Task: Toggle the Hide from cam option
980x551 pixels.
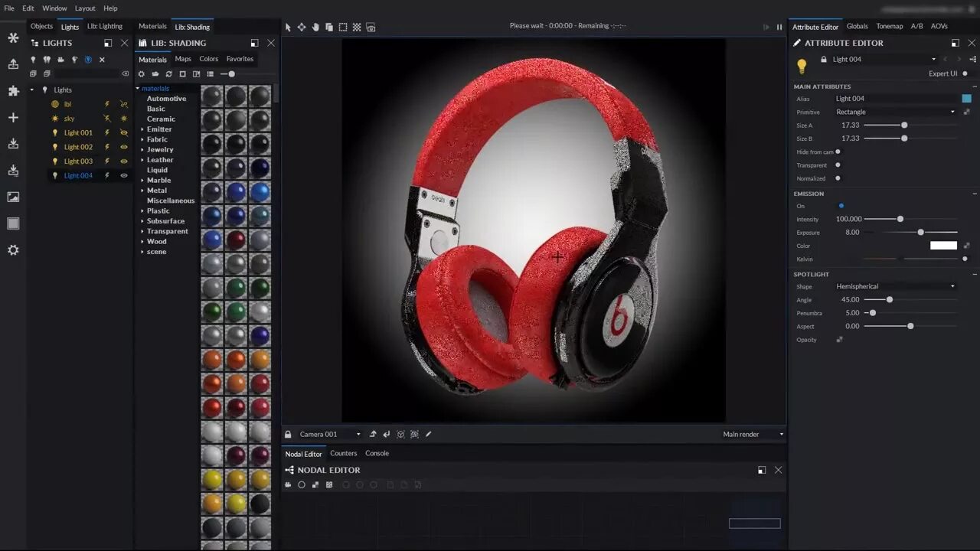Action: coord(838,152)
